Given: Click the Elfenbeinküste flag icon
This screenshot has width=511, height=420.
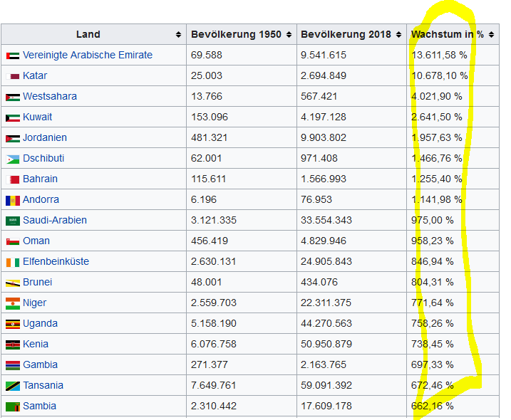Looking at the screenshot, I should click(13, 262).
